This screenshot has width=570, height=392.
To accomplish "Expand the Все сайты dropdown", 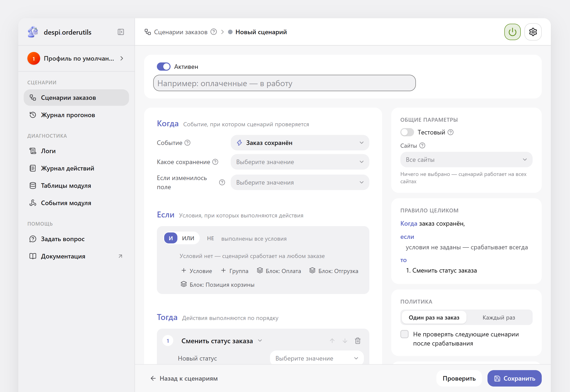I will click(x=466, y=160).
